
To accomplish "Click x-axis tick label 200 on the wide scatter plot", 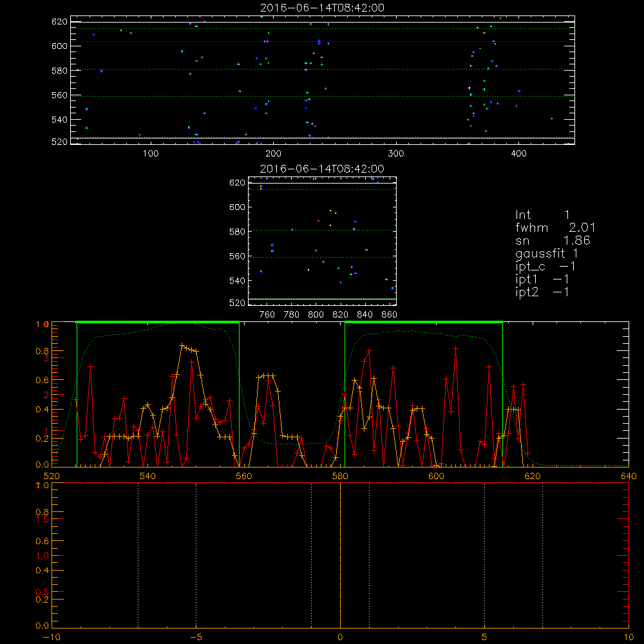I will tap(273, 154).
